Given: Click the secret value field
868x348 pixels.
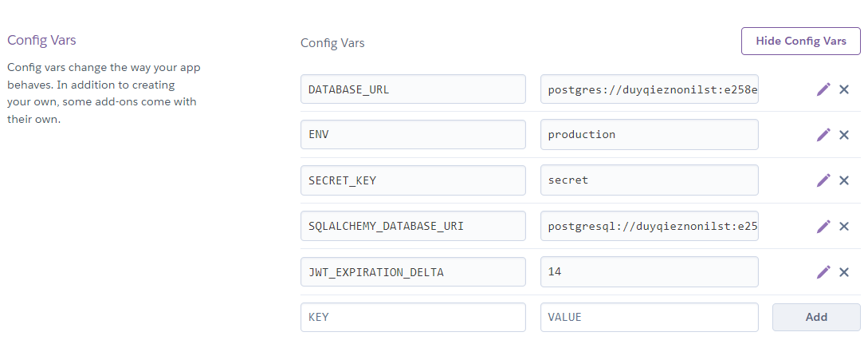Looking at the screenshot, I should [649, 180].
